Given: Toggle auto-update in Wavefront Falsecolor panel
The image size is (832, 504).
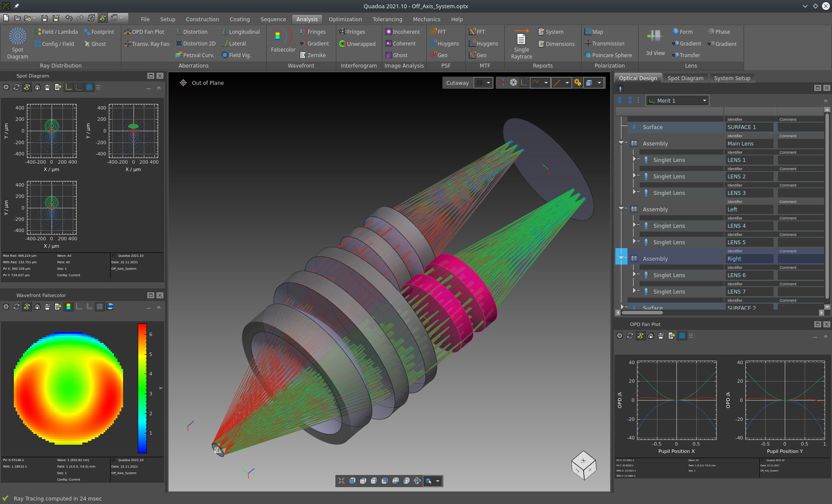Looking at the screenshot, I should 27,307.
